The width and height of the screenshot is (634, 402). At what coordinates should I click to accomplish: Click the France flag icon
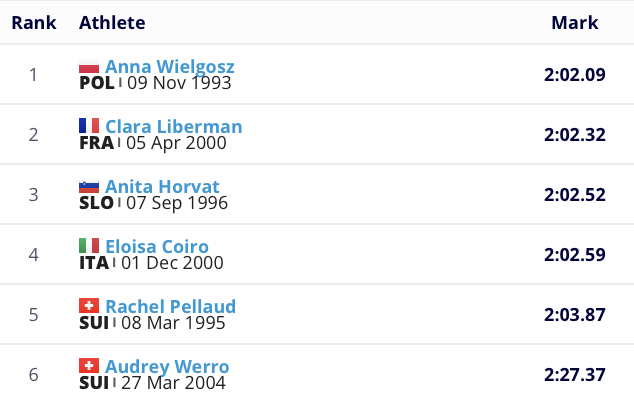89,126
